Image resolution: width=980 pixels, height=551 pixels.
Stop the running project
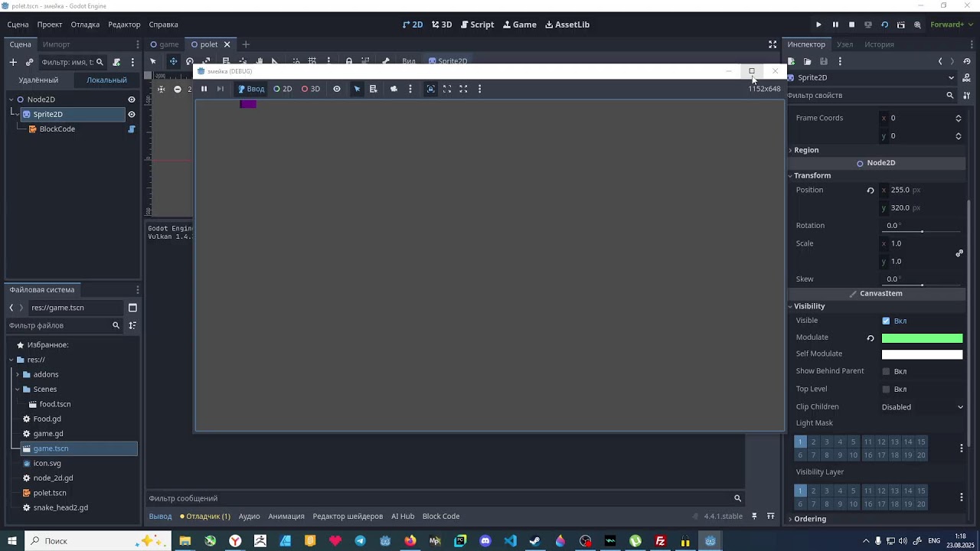(x=851, y=24)
